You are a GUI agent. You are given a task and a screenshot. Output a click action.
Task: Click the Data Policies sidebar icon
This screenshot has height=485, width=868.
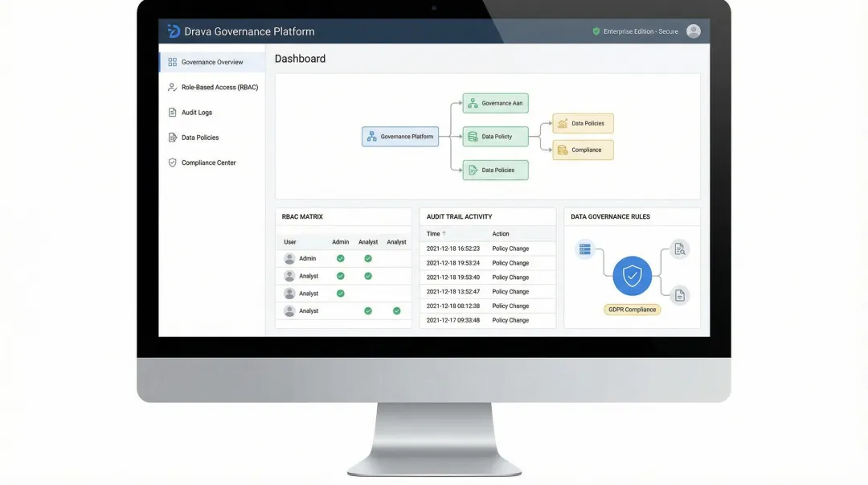tap(172, 137)
